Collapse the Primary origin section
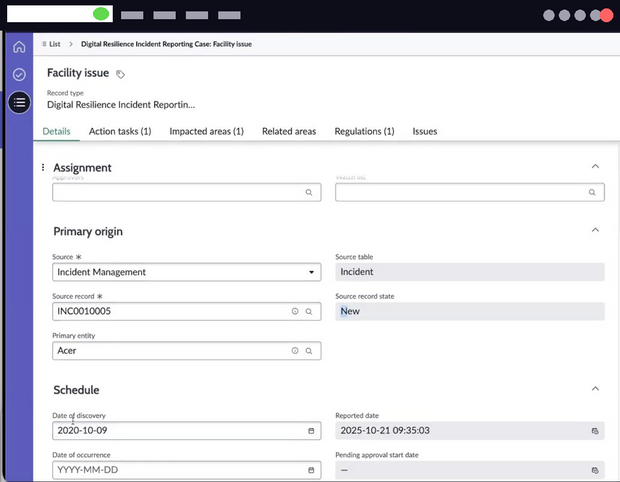Screen dimensions: 620x482 coord(595,230)
